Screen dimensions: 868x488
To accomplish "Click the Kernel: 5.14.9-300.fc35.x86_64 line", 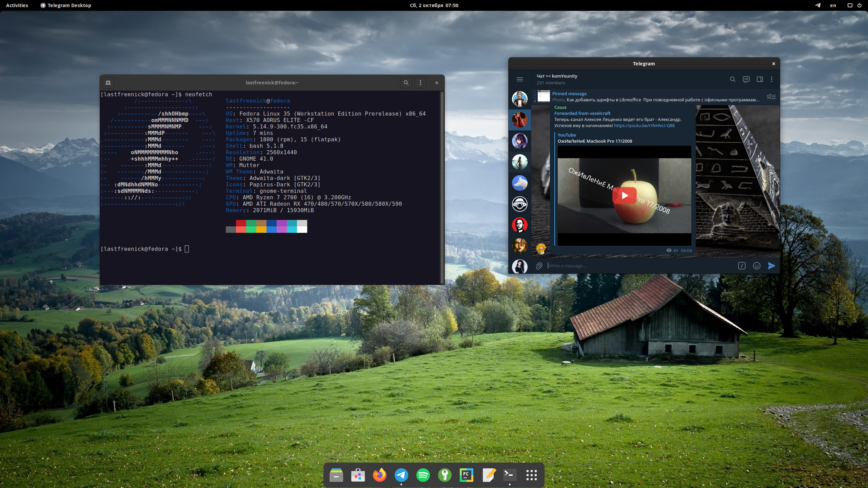I will 276,127.
